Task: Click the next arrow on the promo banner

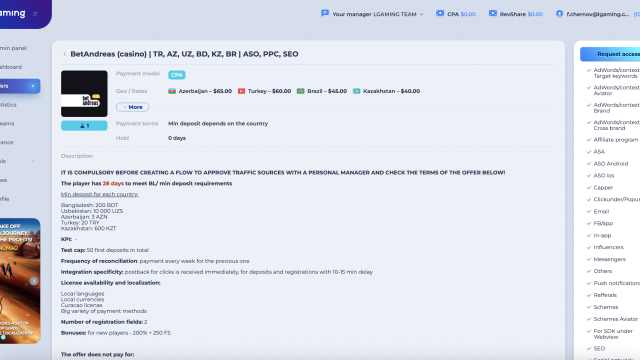Action: click(x=34, y=281)
